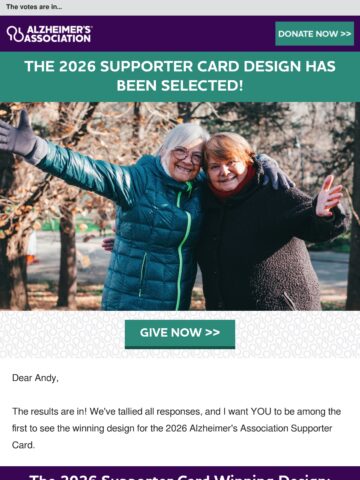Click the GIVE NOW button
Viewport: 360px width, 480px height.
(x=180, y=334)
